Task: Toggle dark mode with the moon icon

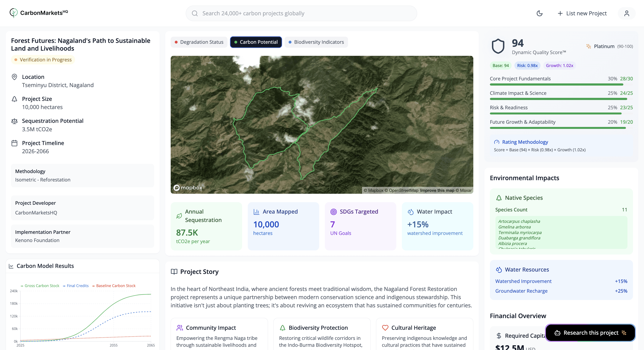Action: click(539, 13)
